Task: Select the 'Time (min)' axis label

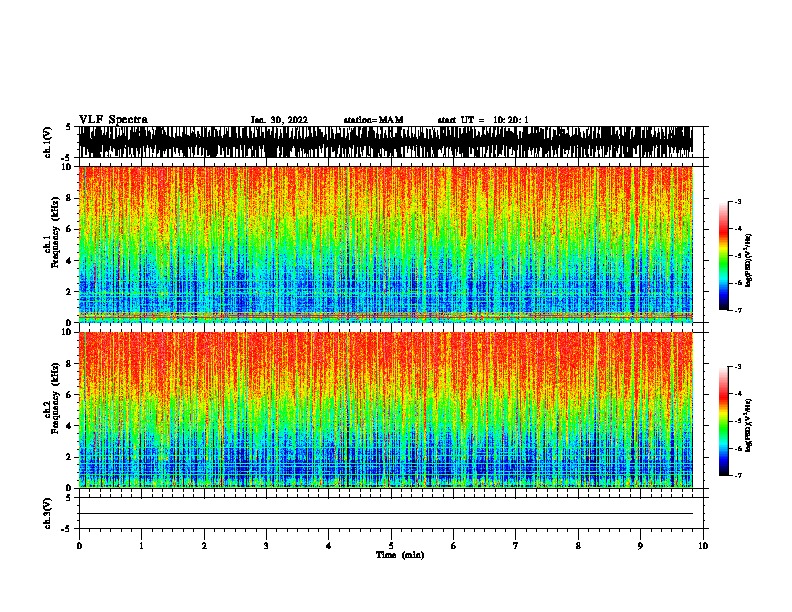Action: [x=400, y=555]
